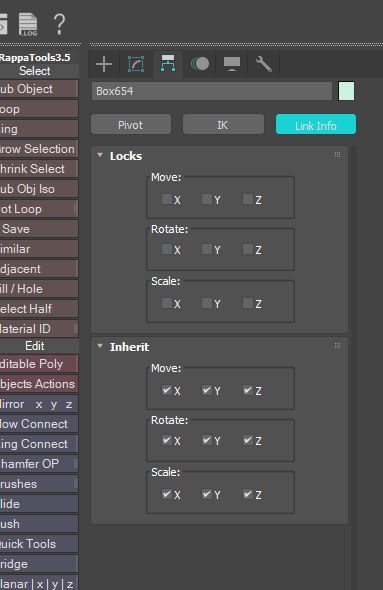Lock Rotate on the X axis

167,249
